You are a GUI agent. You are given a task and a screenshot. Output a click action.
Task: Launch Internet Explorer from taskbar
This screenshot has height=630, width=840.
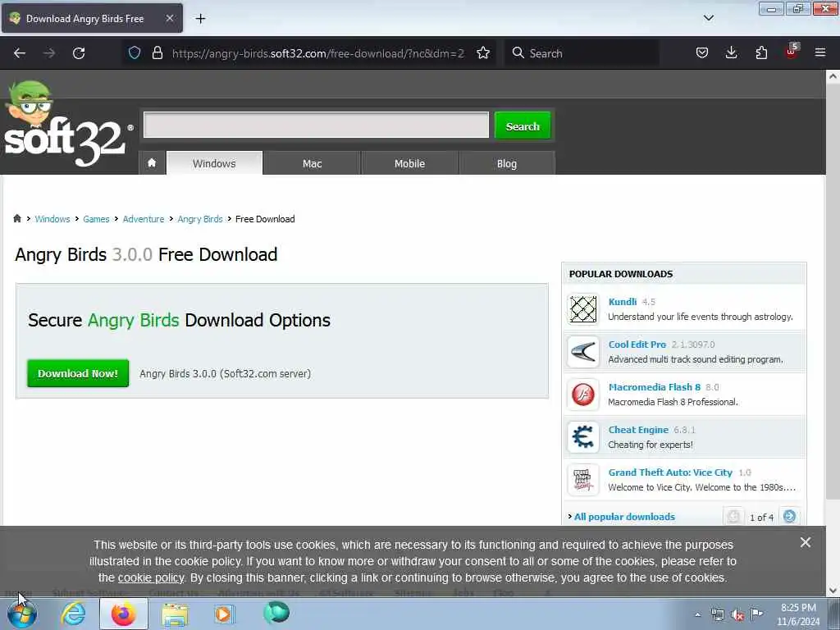pos(73,614)
